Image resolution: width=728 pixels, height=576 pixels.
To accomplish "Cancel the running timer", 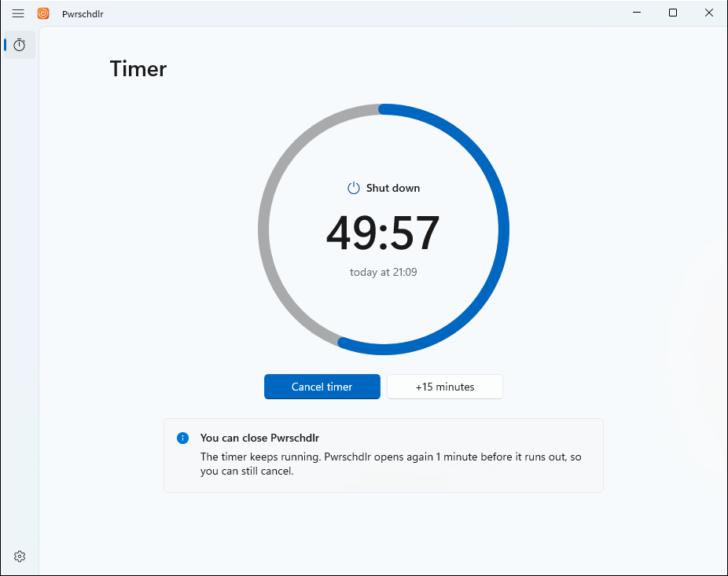I will tap(322, 387).
